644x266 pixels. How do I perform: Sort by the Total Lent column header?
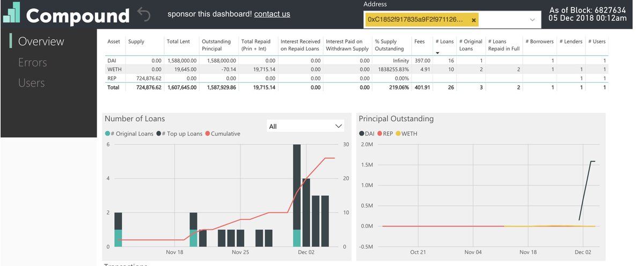[178, 41]
